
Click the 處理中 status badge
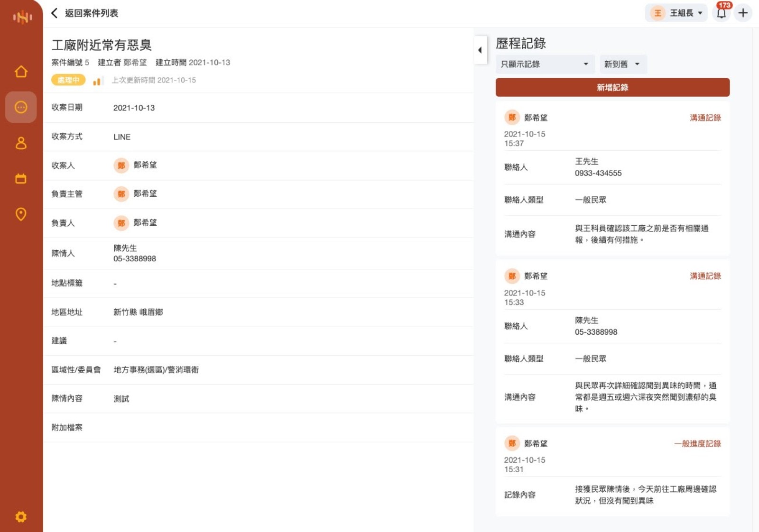pos(68,80)
